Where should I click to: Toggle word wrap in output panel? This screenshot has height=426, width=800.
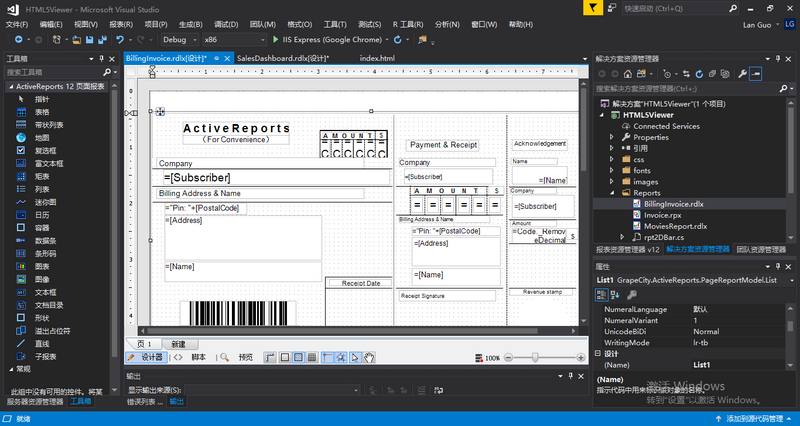click(438, 390)
